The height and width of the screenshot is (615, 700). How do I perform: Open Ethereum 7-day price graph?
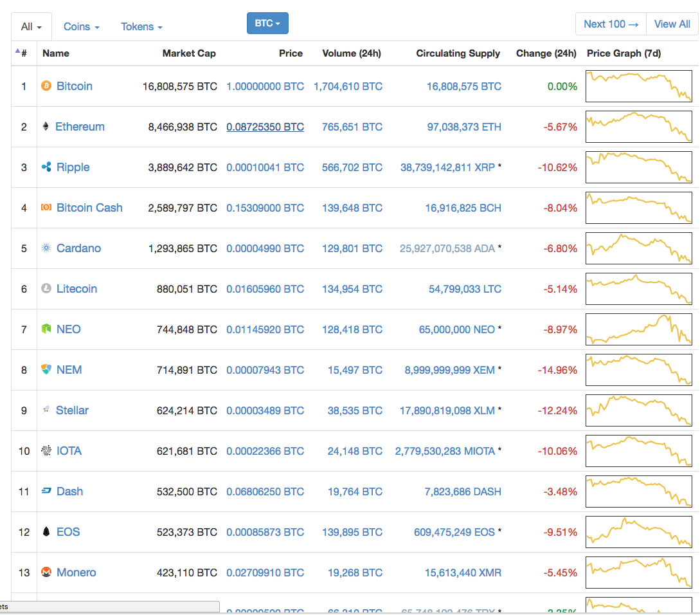point(639,127)
